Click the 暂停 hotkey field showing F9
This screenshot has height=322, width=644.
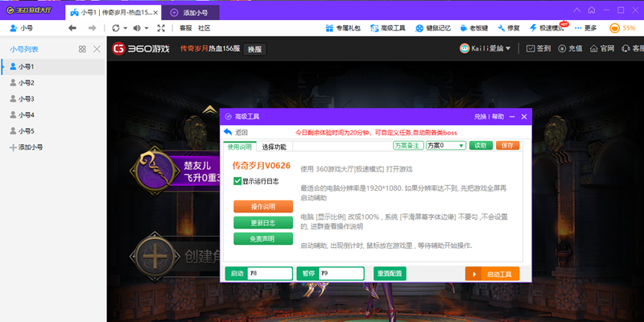coord(341,274)
